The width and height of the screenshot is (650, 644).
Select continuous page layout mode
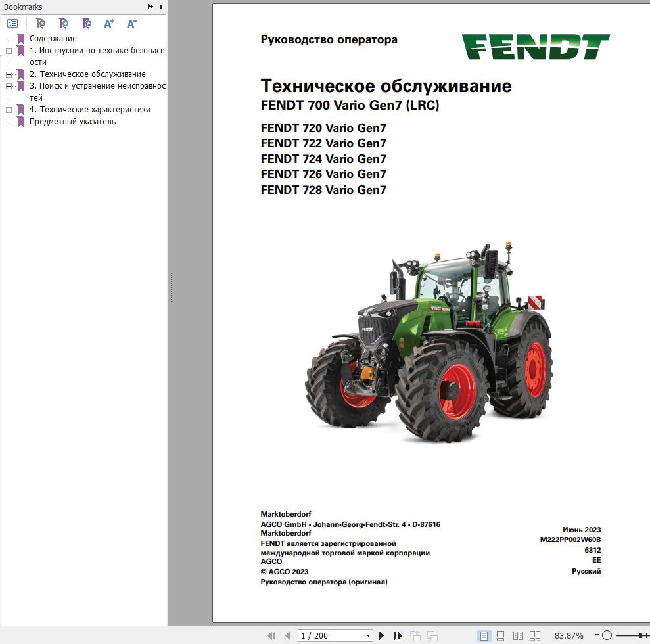pos(500,635)
